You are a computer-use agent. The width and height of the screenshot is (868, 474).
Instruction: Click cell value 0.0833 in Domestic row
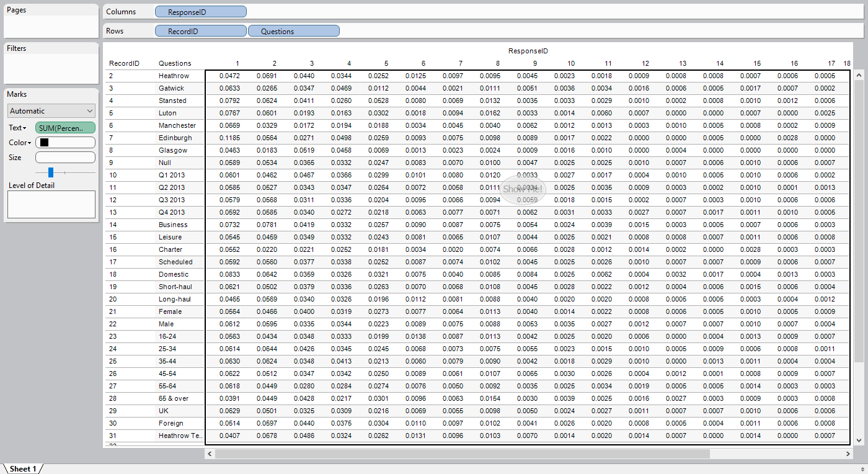coord(229,274)
